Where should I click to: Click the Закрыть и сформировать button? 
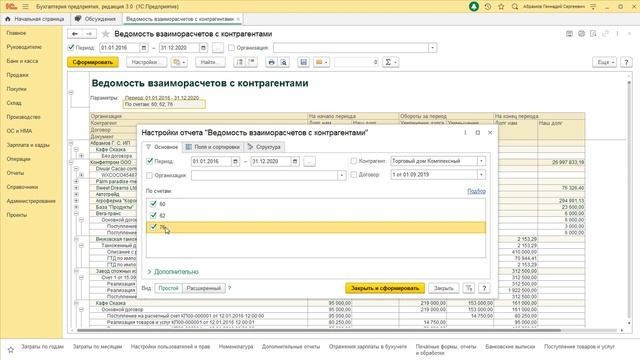(385, 288)
